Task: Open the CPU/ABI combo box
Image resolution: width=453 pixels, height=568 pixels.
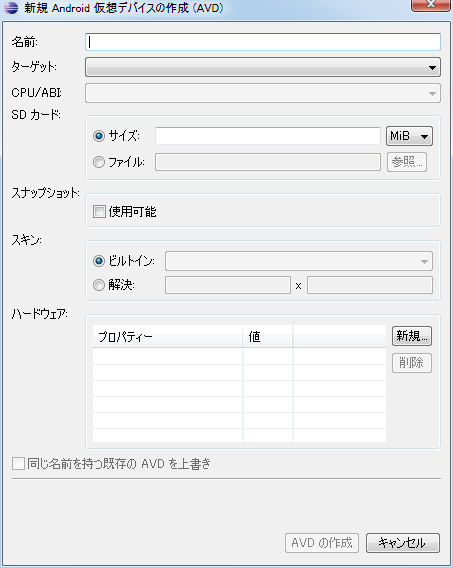Action: (263, 93)
